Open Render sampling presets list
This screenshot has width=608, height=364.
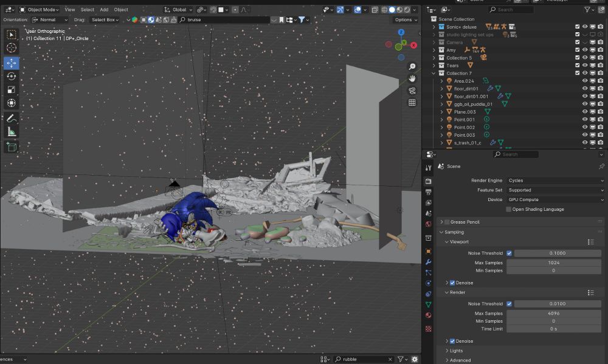[x=590, y=293]
